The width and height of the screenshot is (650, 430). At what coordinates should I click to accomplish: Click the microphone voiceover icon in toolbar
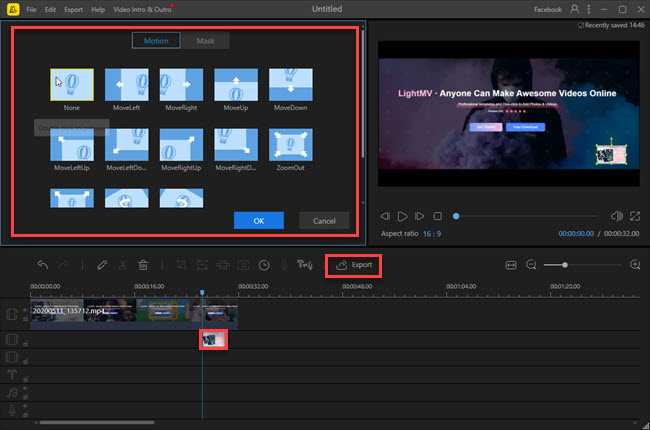tap(285, 265)
